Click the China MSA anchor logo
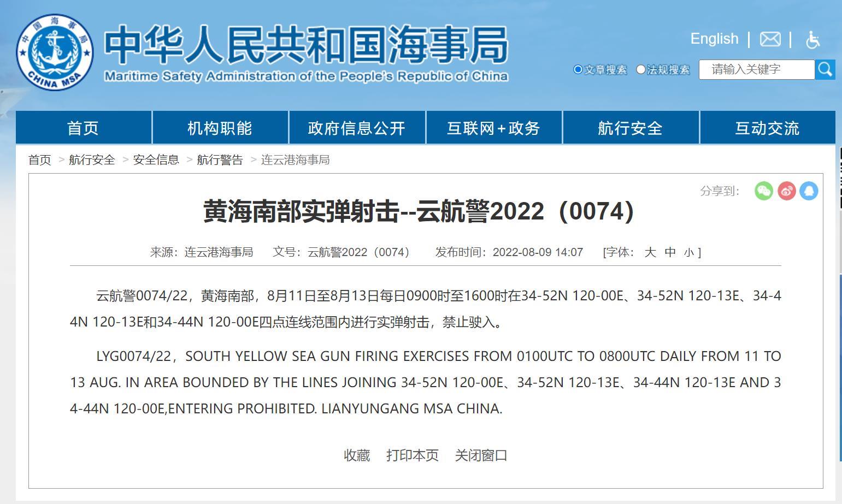 pos(55,53)
